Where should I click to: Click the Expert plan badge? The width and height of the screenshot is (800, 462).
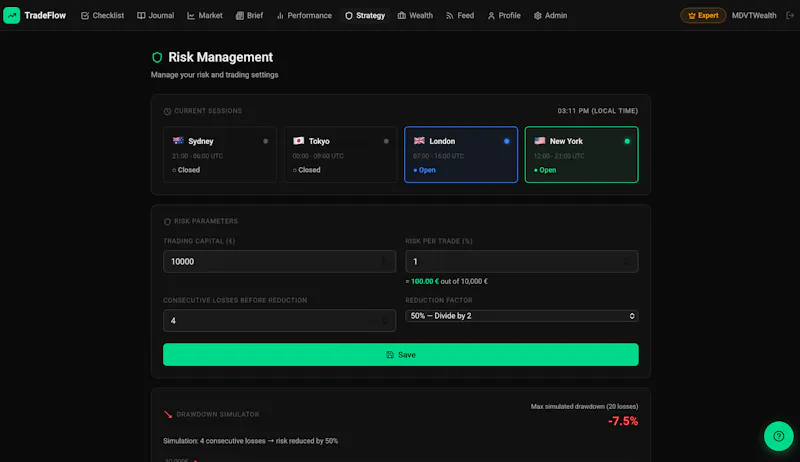point(703,15)
